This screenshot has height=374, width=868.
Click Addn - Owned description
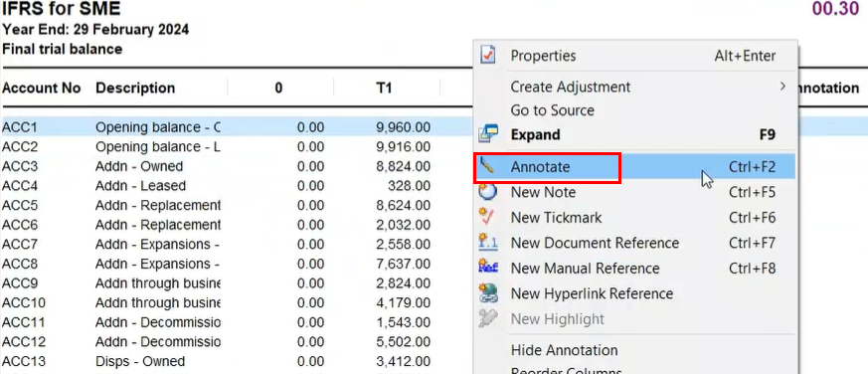pos(139,166)
